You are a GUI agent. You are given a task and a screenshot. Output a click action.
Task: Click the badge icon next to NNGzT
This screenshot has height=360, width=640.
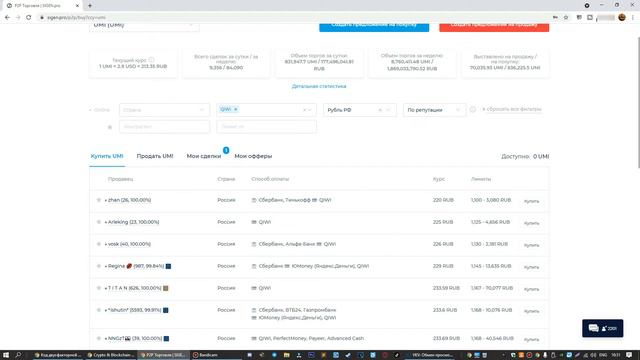(167, 338)
